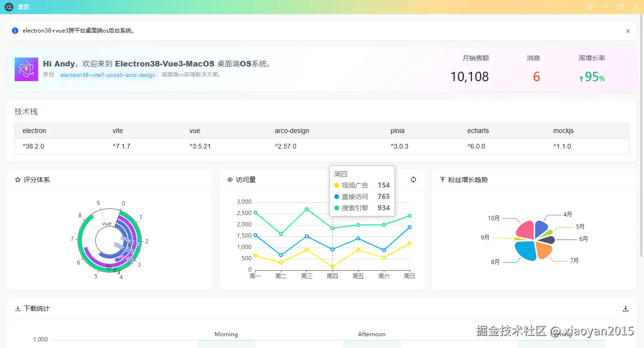Click the 技术栈 section heading
Viewport: 644px width, 348px height.
pyautogui.click(x=26, y=112)
